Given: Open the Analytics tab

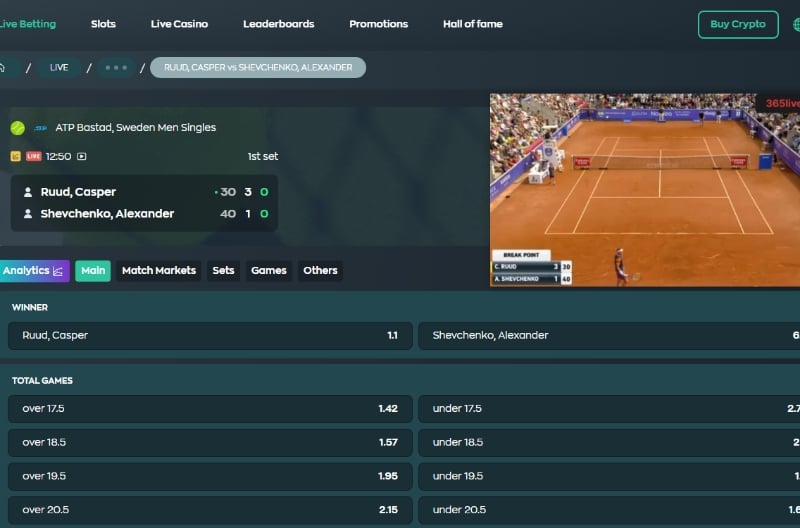Looking at the screenshot, I should [34, 270].
